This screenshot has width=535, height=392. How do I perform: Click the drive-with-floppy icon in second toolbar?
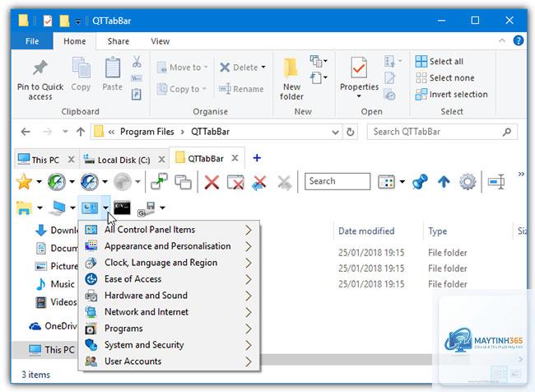click(x=147, y=208)
